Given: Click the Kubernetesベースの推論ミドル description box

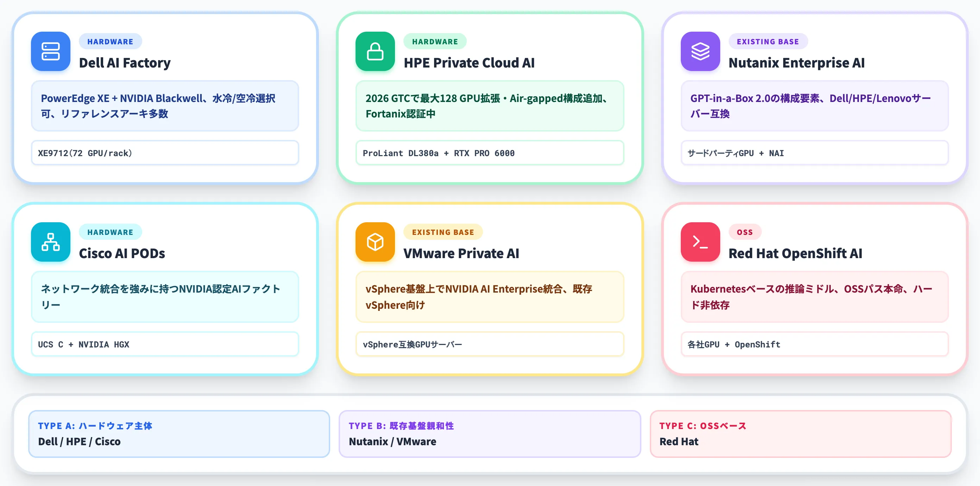Looking at the screenshot, I should (x=815, y=297).
